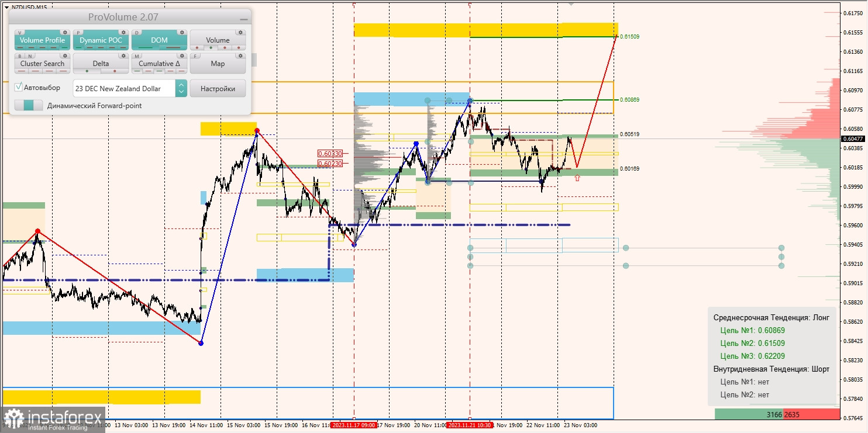Open the Настройки settings button

point(218,88)
